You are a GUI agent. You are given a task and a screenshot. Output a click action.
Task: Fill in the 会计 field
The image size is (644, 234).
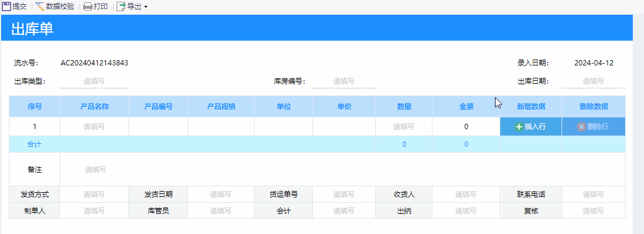coord(344,211)
